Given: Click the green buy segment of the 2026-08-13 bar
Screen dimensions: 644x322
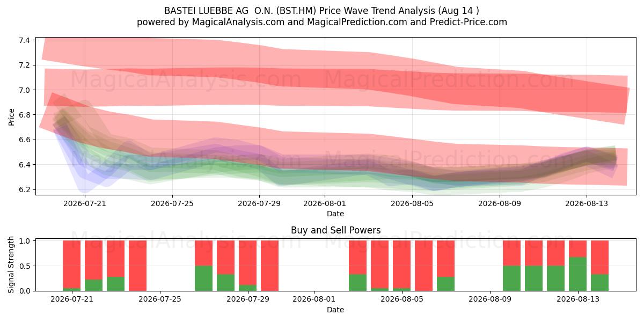Looking at the screenshot, I should point(578,274).
